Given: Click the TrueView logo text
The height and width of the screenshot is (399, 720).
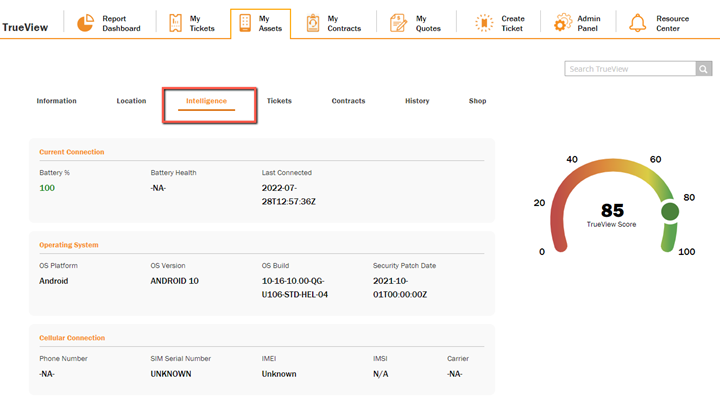Looking at the screenshot, I should coord(25,28).
